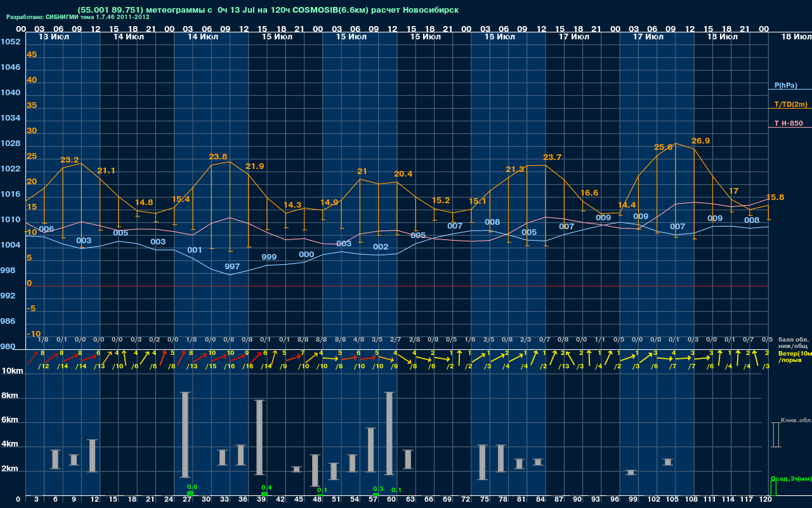Image resolution: width=812 pixels, height=508 pixels.
Task: Click the 0.4 precipitation value
Action: coord(267,488)
